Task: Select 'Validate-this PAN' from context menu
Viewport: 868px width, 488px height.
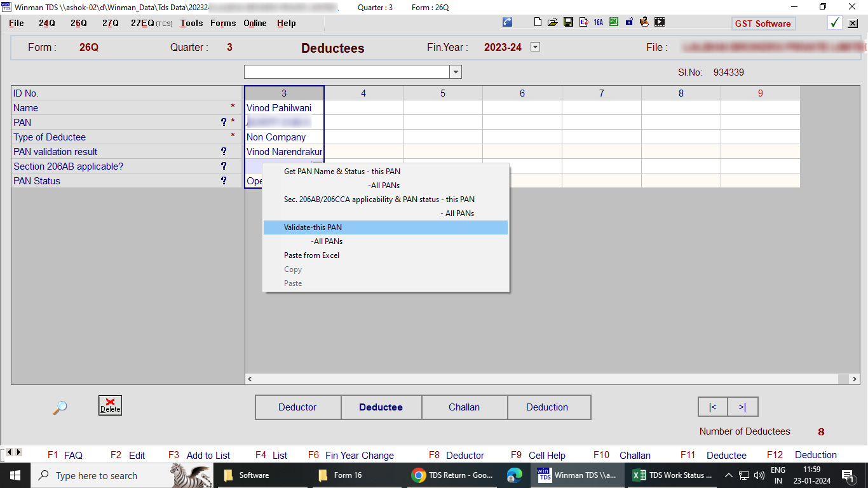Action: coord(312,227)
